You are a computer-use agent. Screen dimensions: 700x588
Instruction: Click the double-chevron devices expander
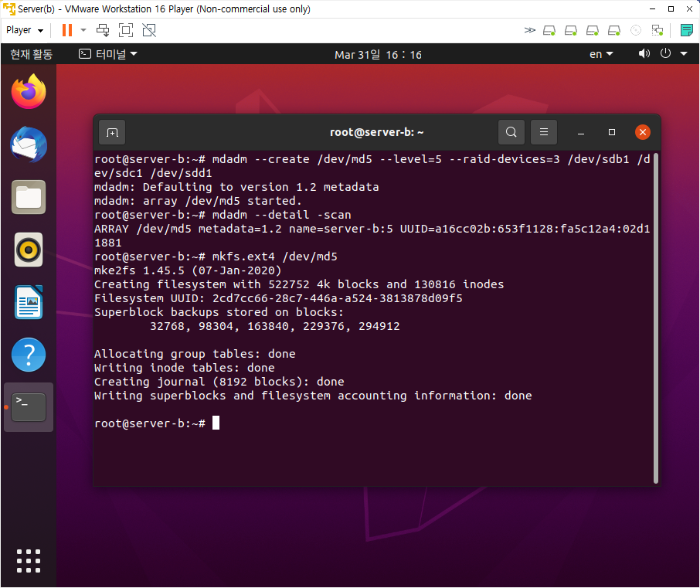click(x=529, y=30)
